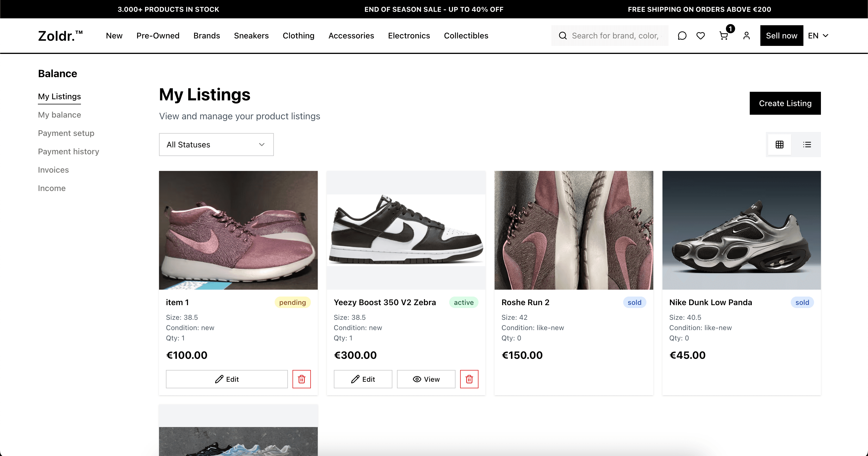Open the Payment history section

68,151
